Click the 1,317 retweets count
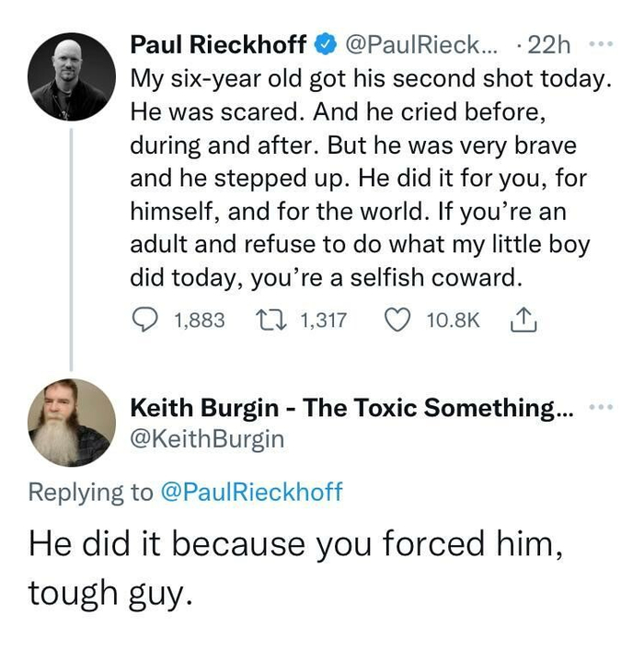Viewport: 644px width, 650px height. pos(323,319)
